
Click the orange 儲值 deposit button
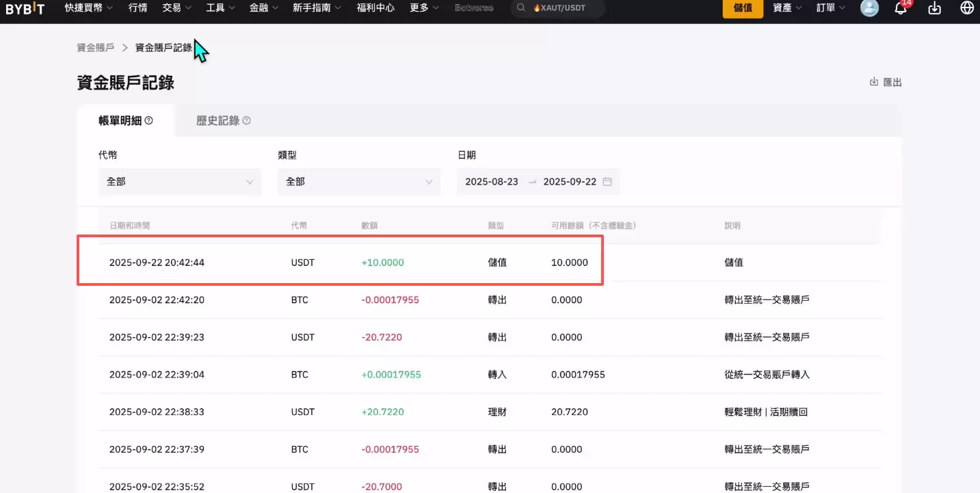click(x=743, y=8)
